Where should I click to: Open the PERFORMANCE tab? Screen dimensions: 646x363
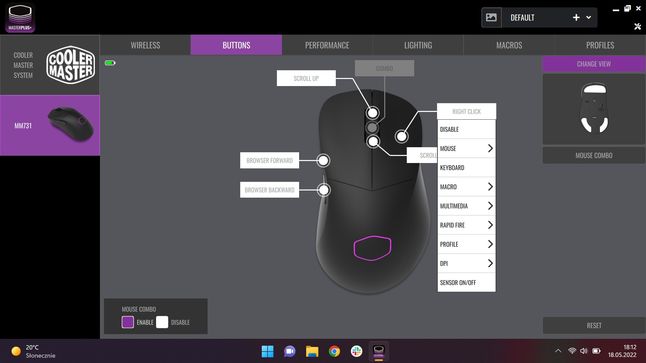point(327,45)
